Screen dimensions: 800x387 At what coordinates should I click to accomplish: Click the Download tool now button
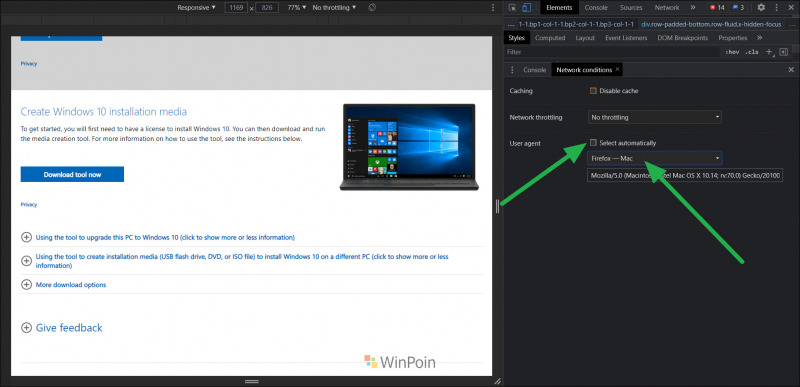coord(72,174)
